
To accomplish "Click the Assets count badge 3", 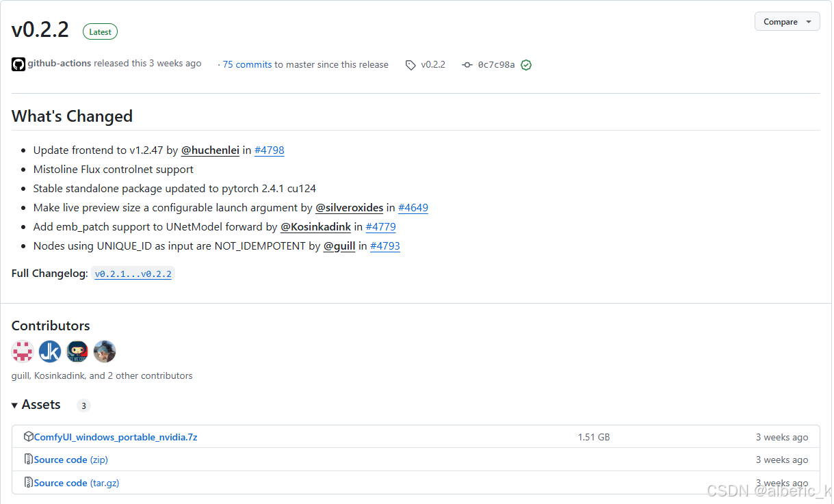I will [83, 406].
